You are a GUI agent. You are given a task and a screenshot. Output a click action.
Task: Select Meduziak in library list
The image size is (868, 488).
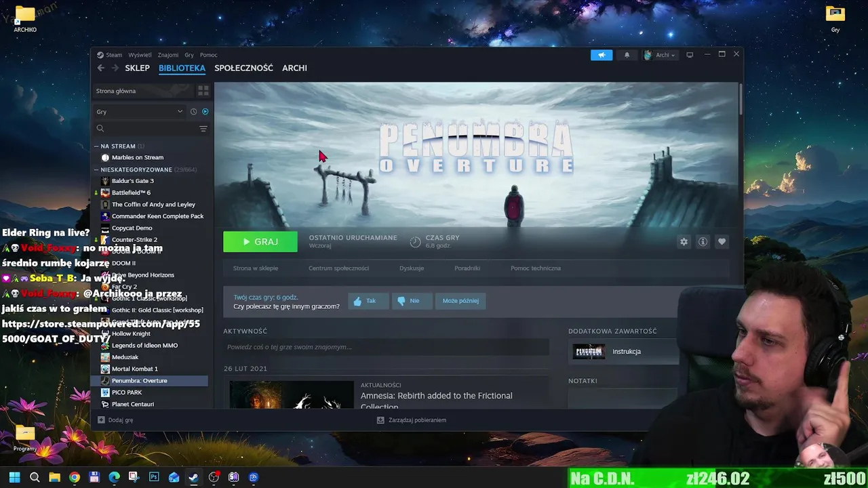(x=125, y=357)
